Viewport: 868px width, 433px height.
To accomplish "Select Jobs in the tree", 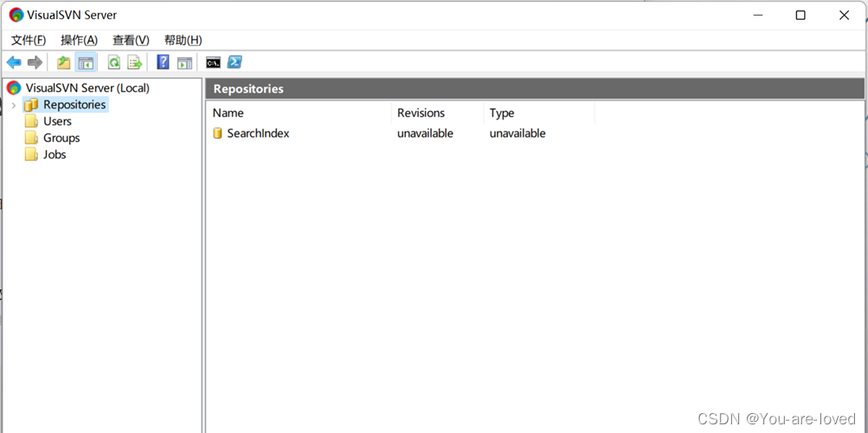I will pyautogui.click(x=55, y=154).
